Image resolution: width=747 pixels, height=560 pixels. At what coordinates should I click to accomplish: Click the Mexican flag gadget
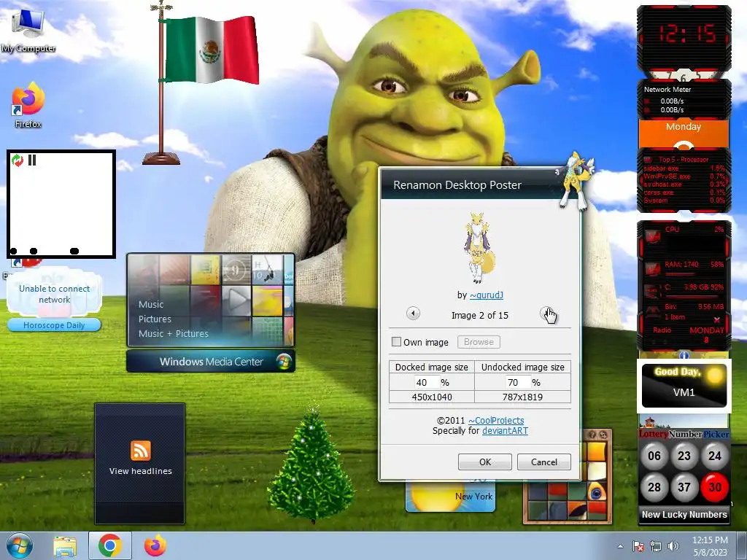point(203,83)
